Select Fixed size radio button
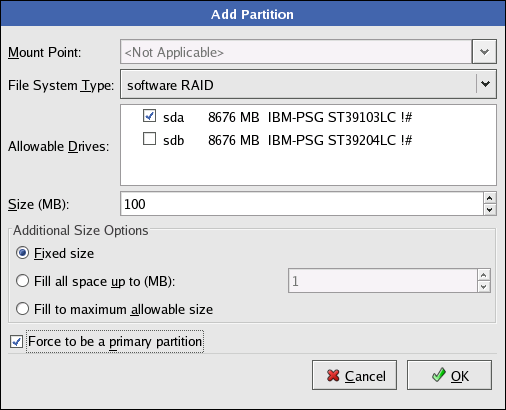Screen dimensions: 506x410 (22, 253)
